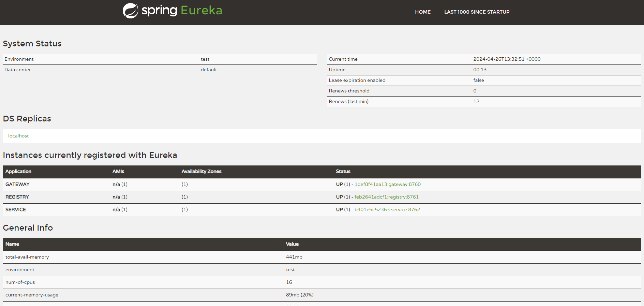Select the GATEWAY application row name

coord(17,184)
